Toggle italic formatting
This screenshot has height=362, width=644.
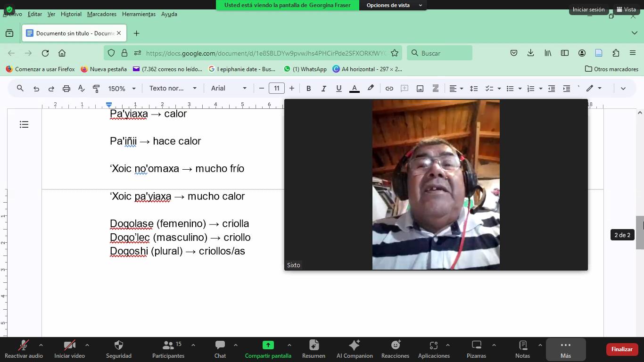(323, 89)
